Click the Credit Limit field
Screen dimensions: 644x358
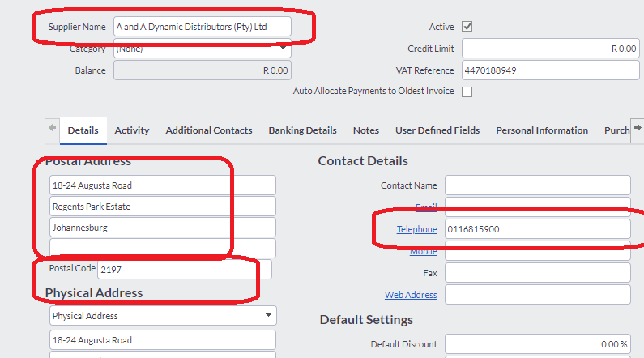pyautogui.click(x=550, y=49)
